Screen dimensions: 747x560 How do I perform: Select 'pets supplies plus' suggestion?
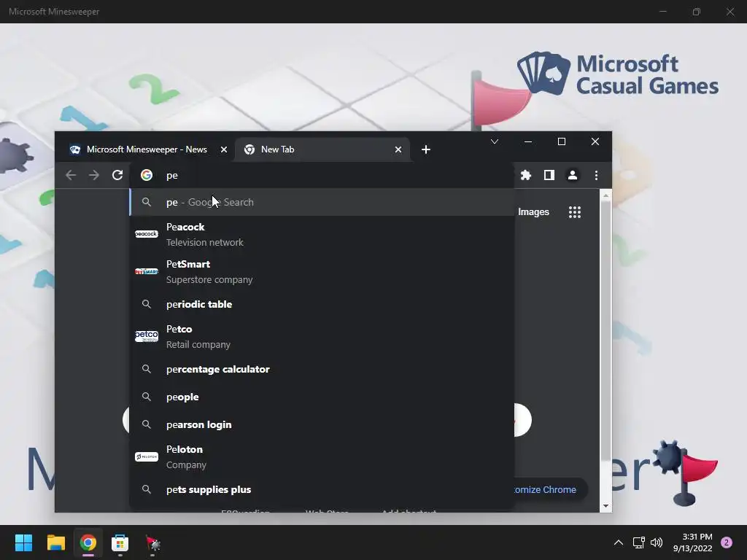tap(322, 489)
